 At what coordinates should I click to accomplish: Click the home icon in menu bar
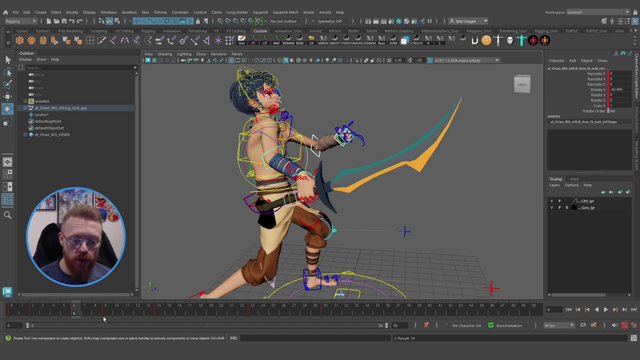[x=5, y=12]
